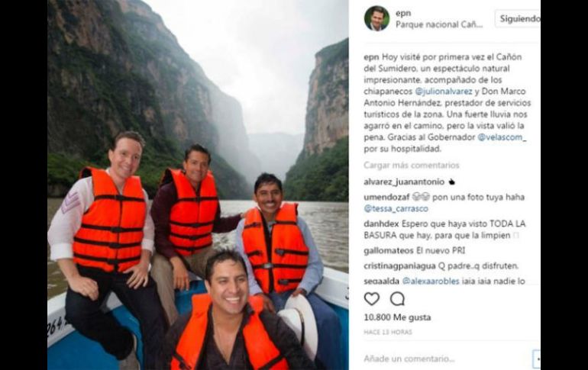588x370 pixels.
Task: Open gallomateos commenter profile
Action: [389, 250]
